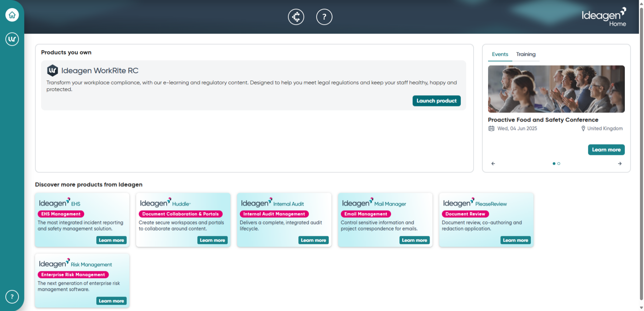Viewport: 644px width, 311px height.
Task: Click the Ideagen Huddle logo
Action: (x=165, y=203)
